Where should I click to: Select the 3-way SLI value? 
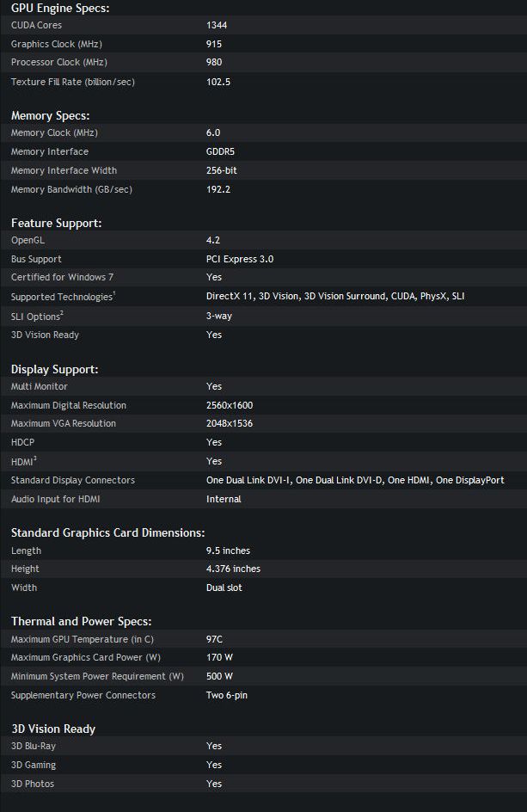[219, 316]
